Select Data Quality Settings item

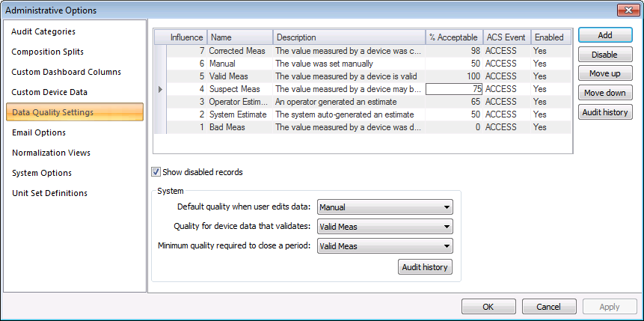coord(75,112)
